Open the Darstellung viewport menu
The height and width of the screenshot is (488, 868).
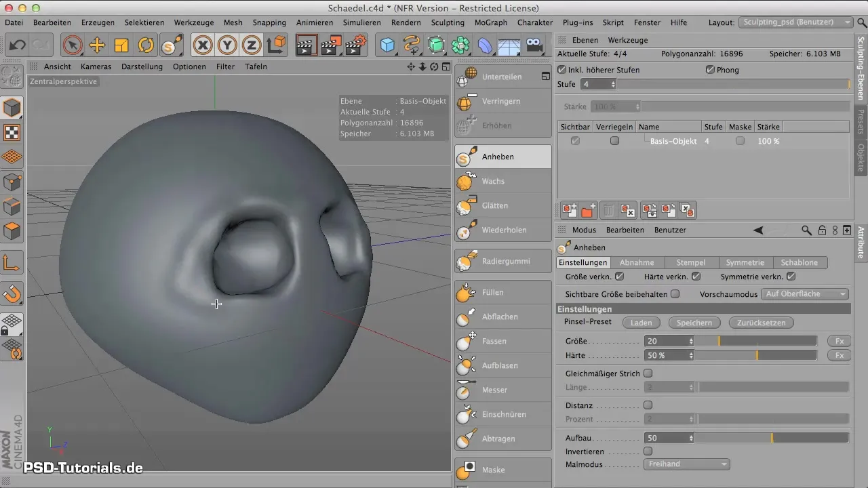coord(142,66)
